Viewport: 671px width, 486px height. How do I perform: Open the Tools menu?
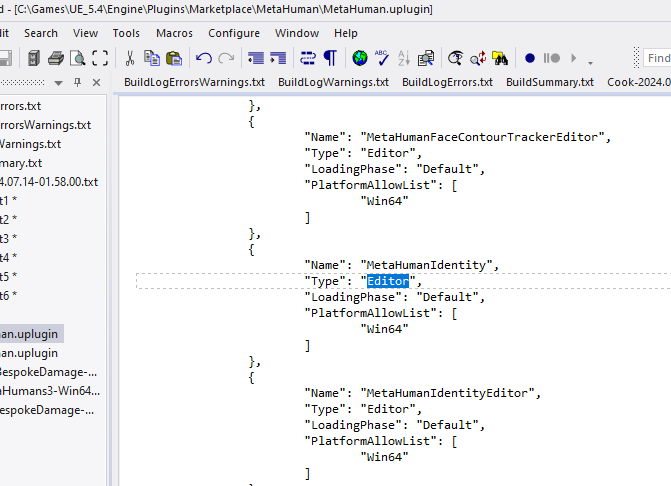pos(126,33)
